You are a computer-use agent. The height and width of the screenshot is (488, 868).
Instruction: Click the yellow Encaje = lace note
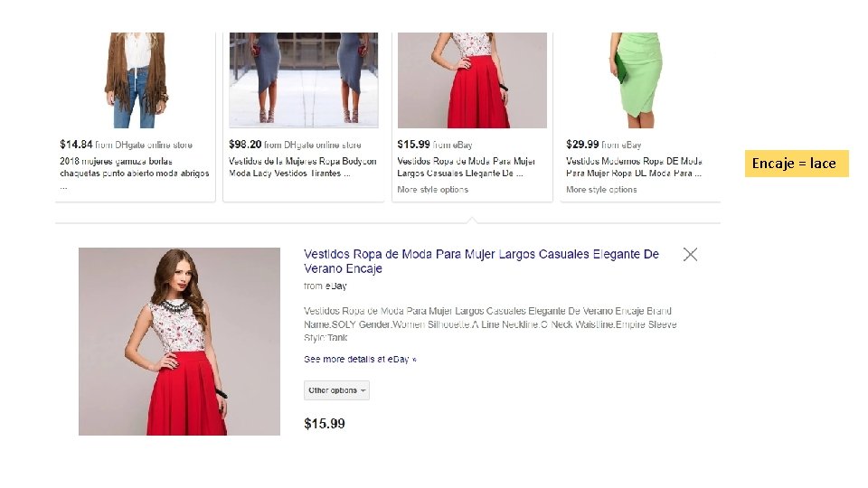(797, 164)
